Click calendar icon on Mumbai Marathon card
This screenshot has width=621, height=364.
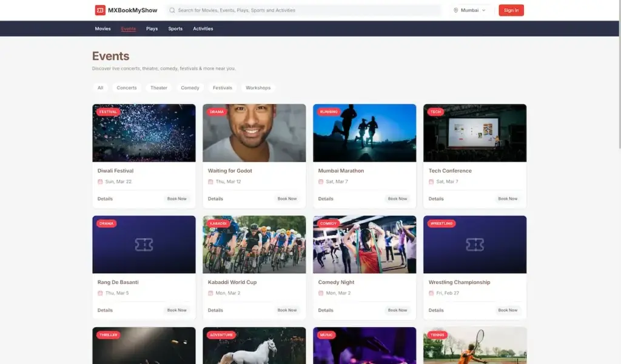tap(321, 182)
